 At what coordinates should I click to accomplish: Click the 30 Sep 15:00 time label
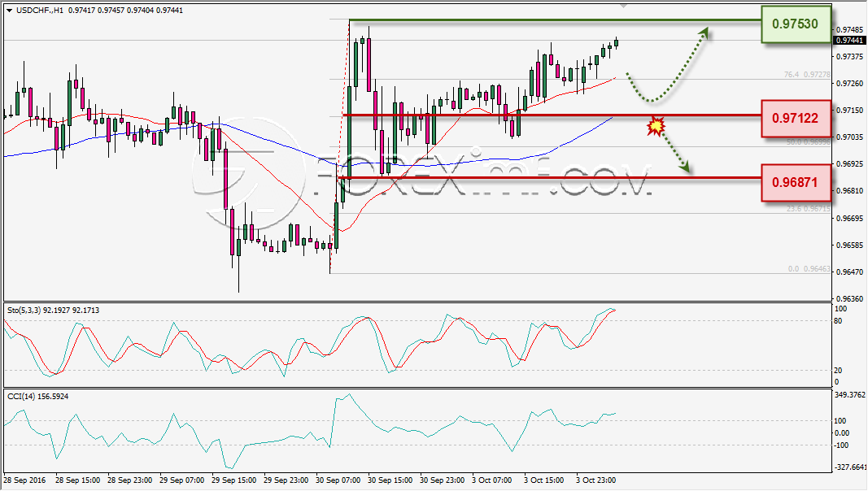coord(390,480)
